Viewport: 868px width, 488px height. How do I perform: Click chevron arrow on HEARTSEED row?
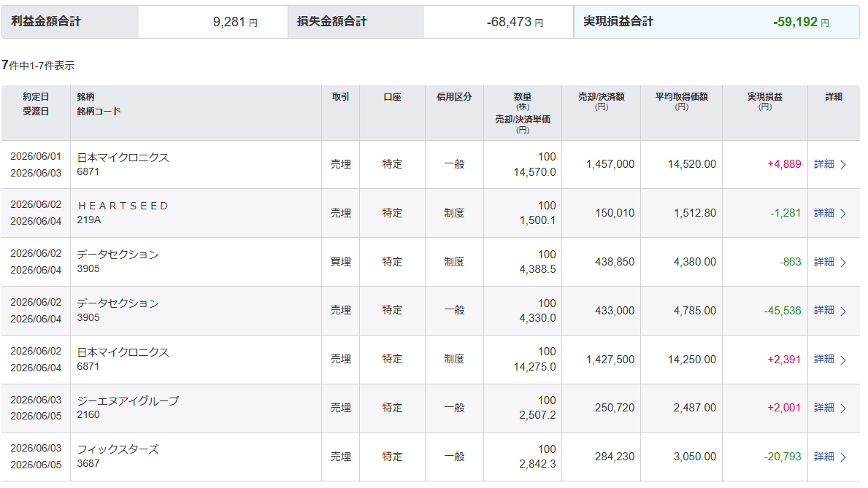point(843,214)
